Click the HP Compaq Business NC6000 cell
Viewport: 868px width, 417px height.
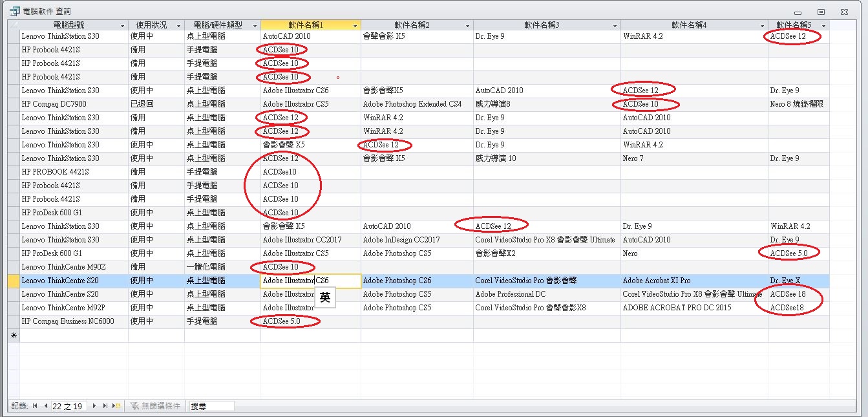74,321
